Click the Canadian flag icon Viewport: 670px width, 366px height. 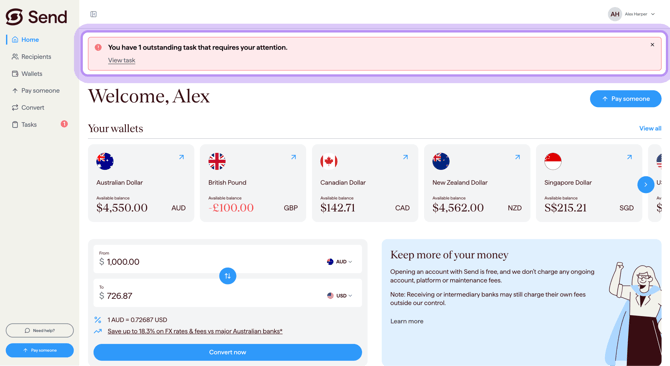click(x=329, y=161)
